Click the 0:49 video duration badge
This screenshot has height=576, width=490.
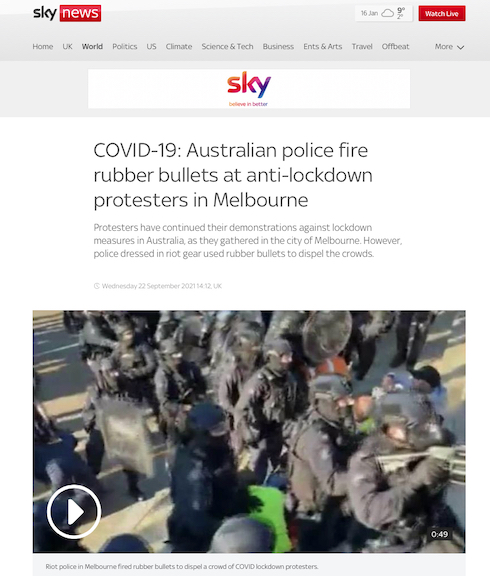[x=440, y=534]
